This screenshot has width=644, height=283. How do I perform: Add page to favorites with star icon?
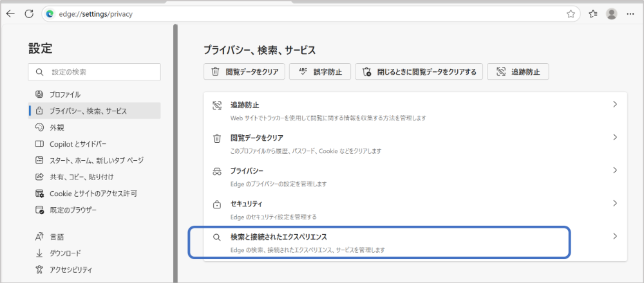pos(571,14)
